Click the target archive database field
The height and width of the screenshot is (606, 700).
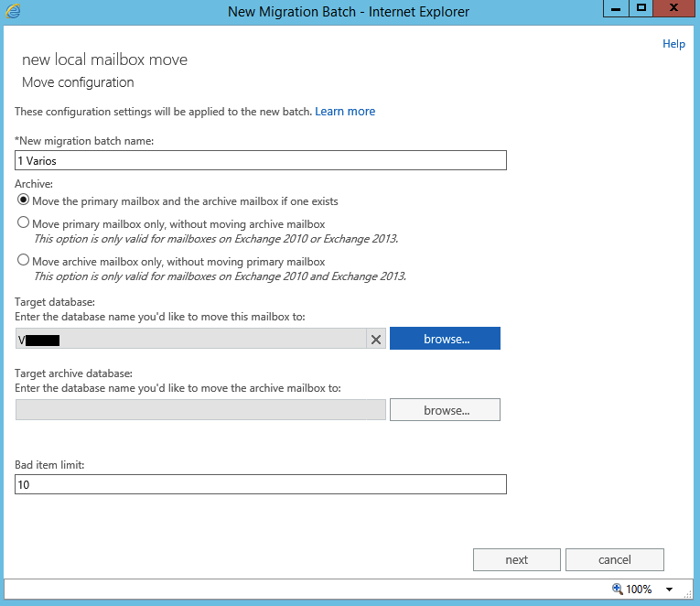200,410
